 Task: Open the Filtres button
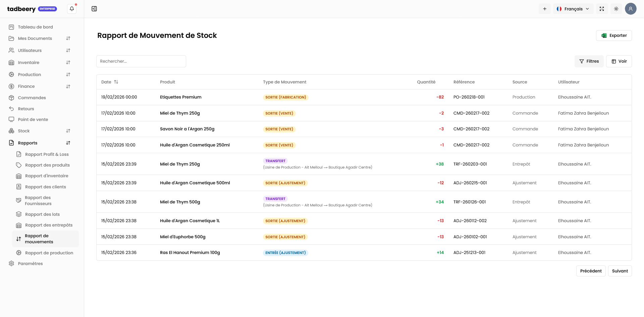[589, 61]
